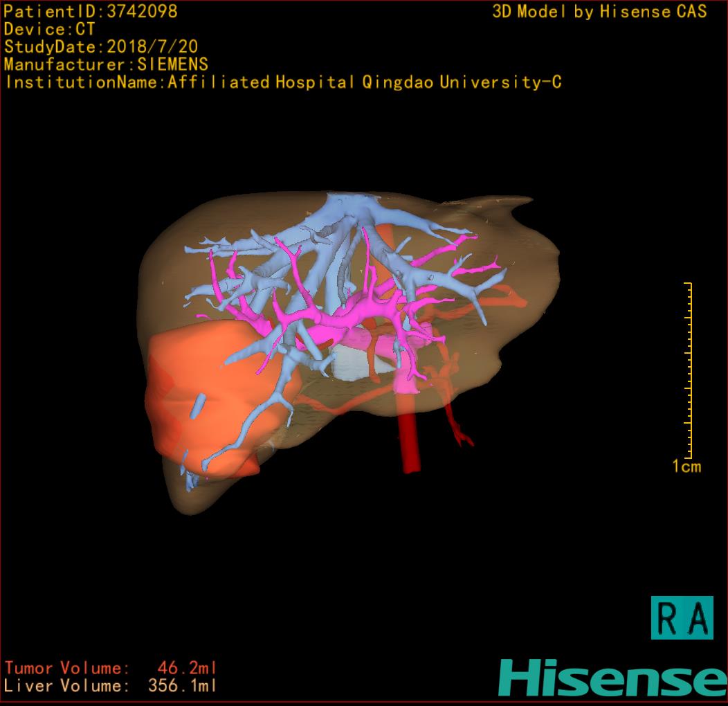Click the Manufacturer:SIEMENS text
This screenshot has width=728, height=706.
(106, 64)
